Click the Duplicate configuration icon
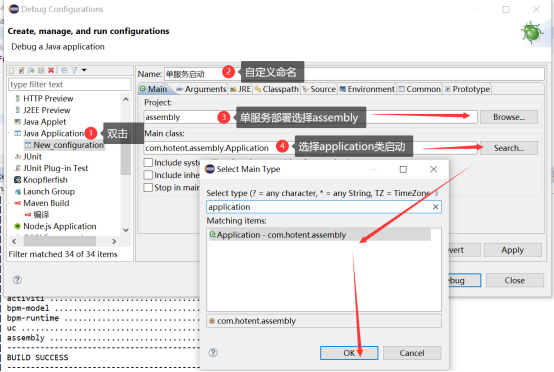The width and height of the screenshot is (554, 372). [41, 70]
